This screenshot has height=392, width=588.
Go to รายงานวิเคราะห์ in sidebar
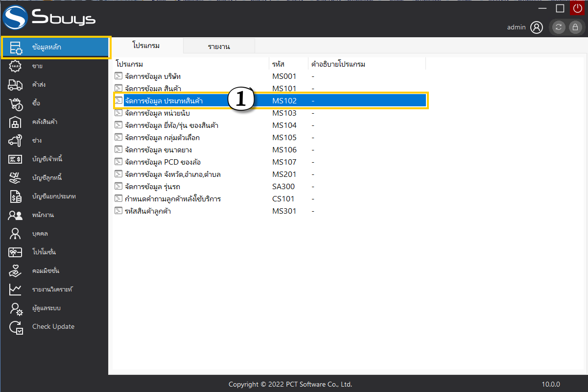tap(52, 290)
